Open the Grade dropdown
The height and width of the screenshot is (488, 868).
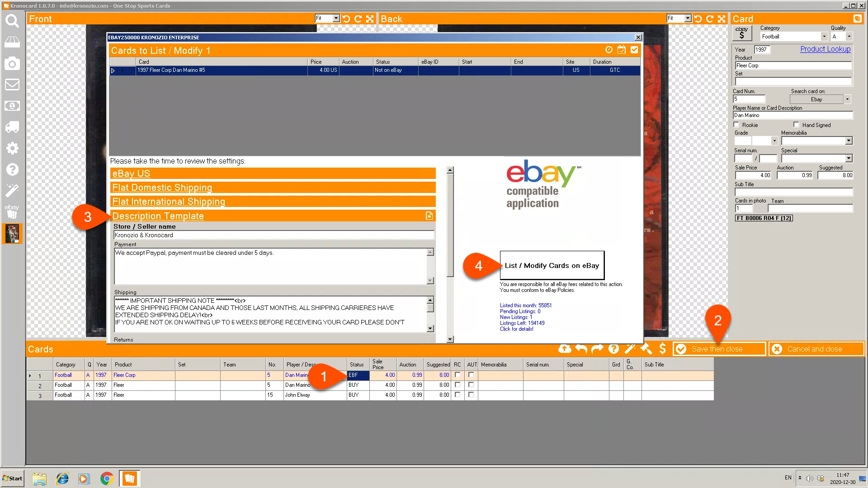click(774, 141)
